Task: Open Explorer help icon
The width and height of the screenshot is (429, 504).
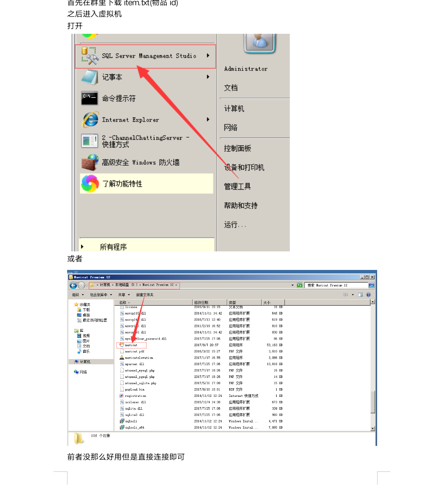Action: click(x=368, y=295)
